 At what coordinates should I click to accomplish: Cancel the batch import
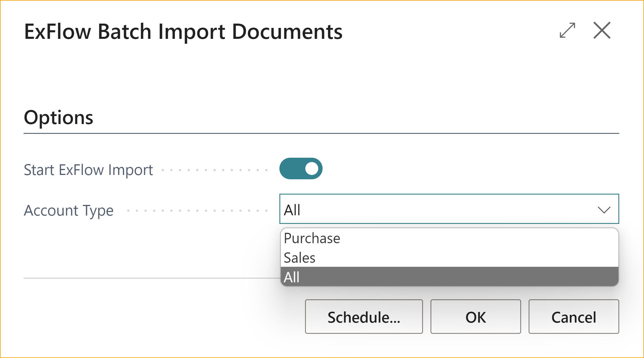[573, 317]
